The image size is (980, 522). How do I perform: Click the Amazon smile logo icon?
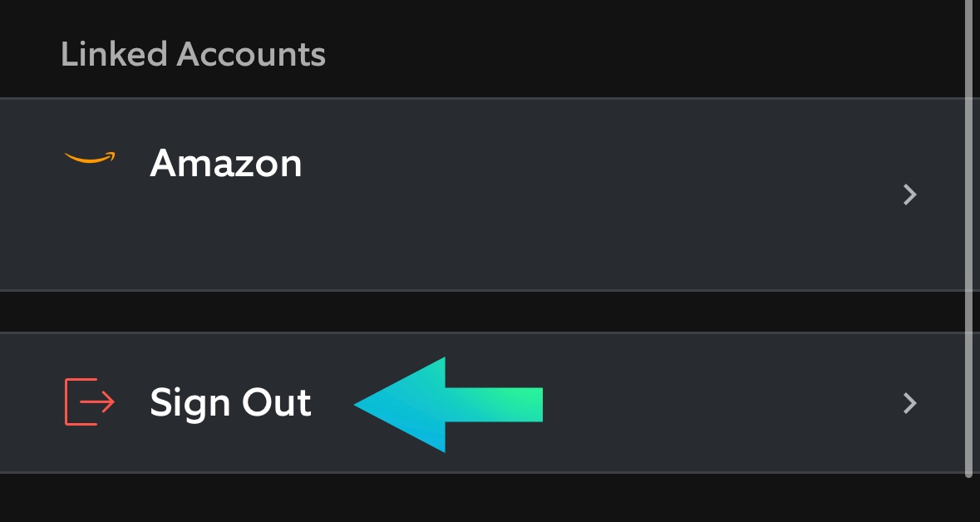90,158
